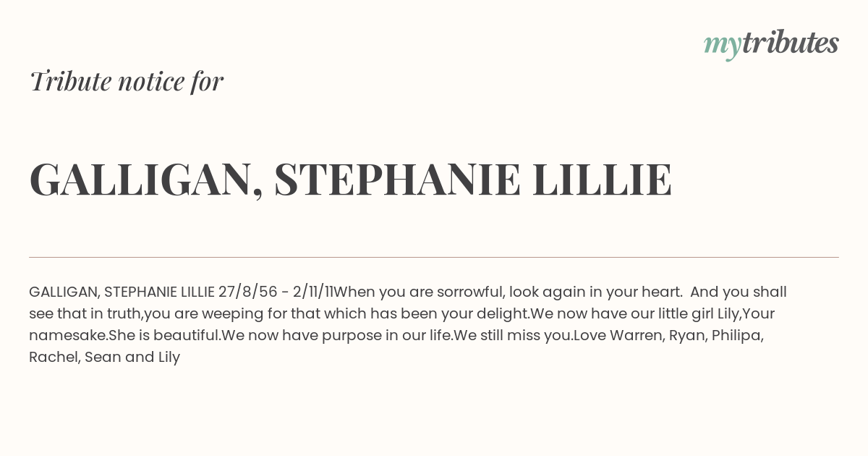Click the "Tribute notice for" heading
This screenshot has width=868, height=456.
[x=127, y=81]
